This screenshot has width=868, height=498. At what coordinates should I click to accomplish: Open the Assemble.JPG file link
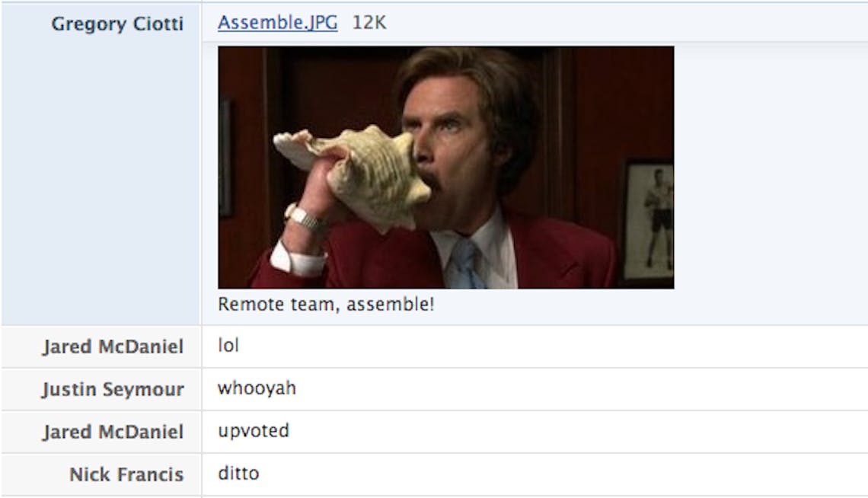click(x=277, y=23)
